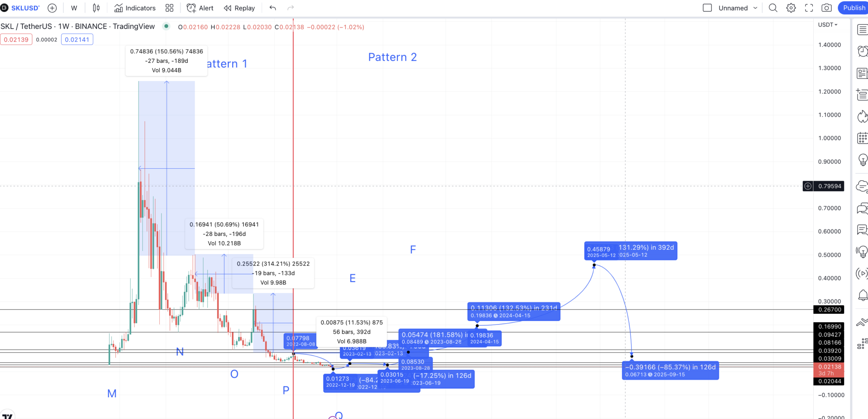
Task: Open the ideas lightbulb panel
Action: (x=862, y=160)
